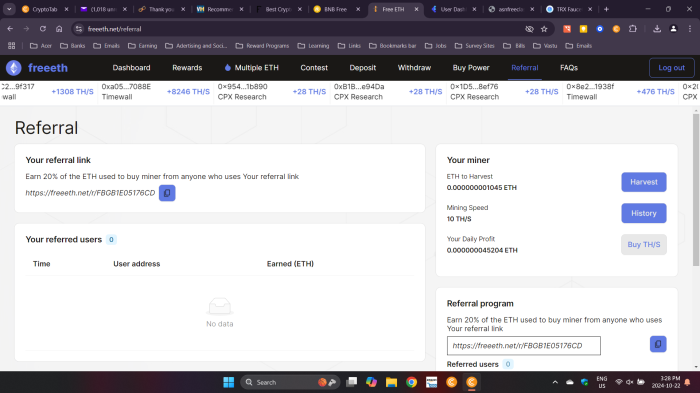
Task: Open site info icon in address bar
Action: [x=79, y=29]
